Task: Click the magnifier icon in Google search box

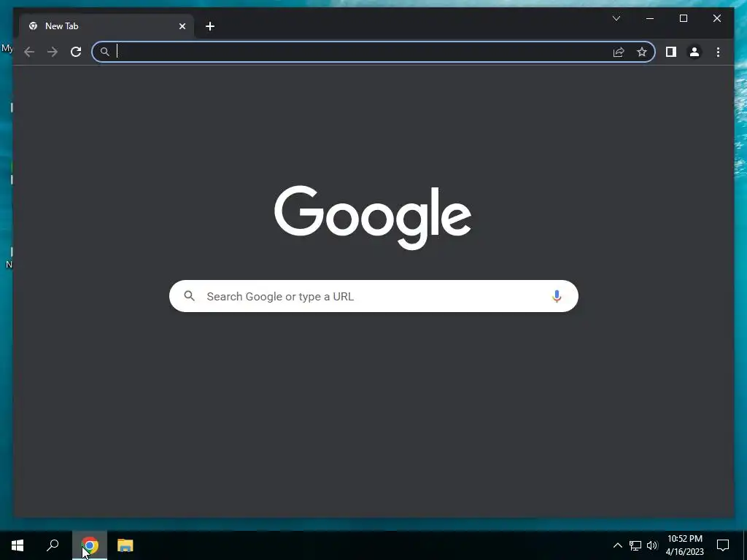Action: click(x=189, y=296)
